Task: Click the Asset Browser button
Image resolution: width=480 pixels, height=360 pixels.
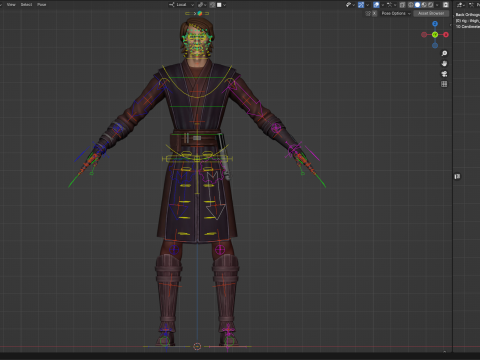Action: coord(431,13)
